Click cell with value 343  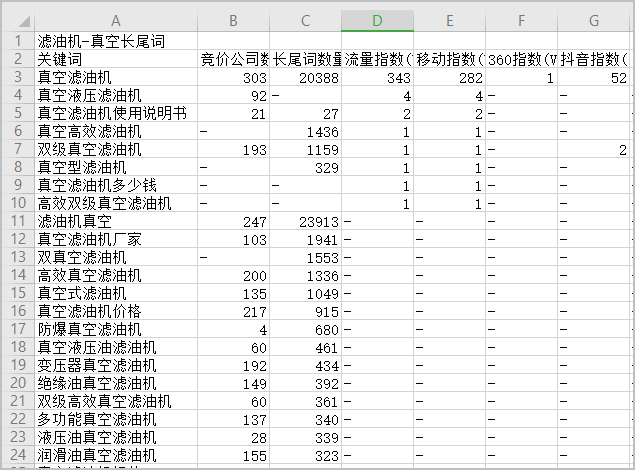coord(377,77)
